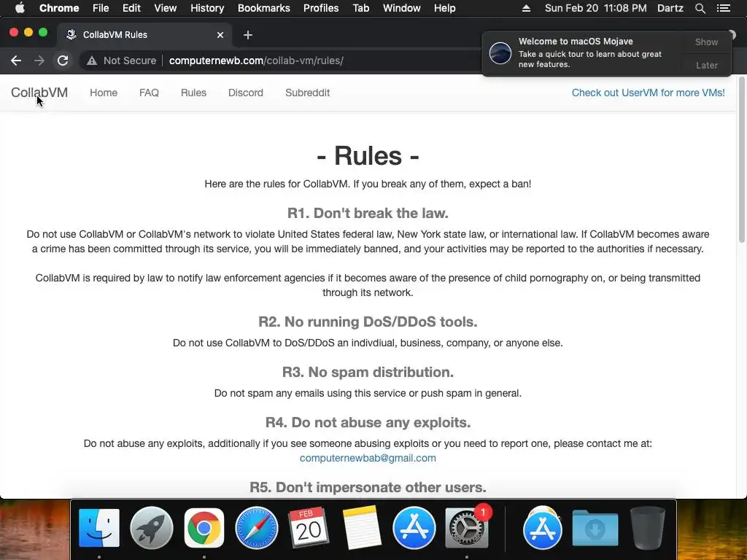Click the Dartz user name in menu bar
The width and height of the screenshot is (747, 560).
(670, 8)
